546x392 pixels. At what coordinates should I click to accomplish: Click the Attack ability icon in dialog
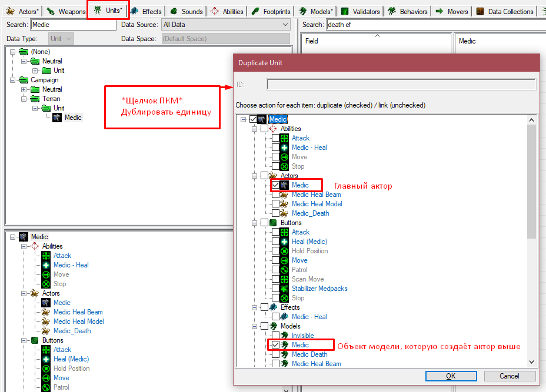(285, 138)
